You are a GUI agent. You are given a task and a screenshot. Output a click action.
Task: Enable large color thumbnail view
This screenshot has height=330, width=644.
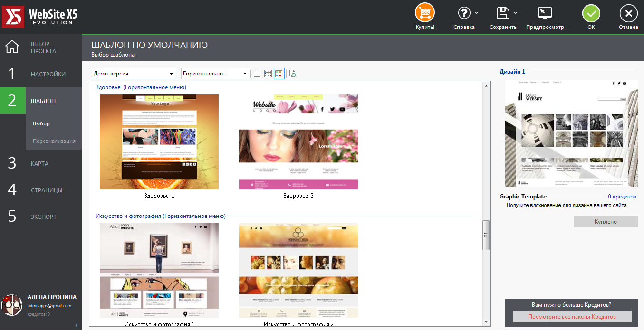coord(280,73)
